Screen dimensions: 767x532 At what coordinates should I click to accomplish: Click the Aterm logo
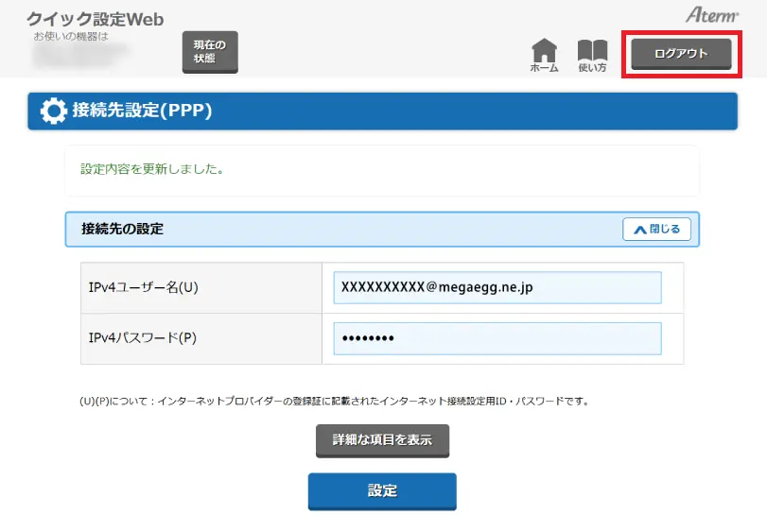(x=712, y=15)
